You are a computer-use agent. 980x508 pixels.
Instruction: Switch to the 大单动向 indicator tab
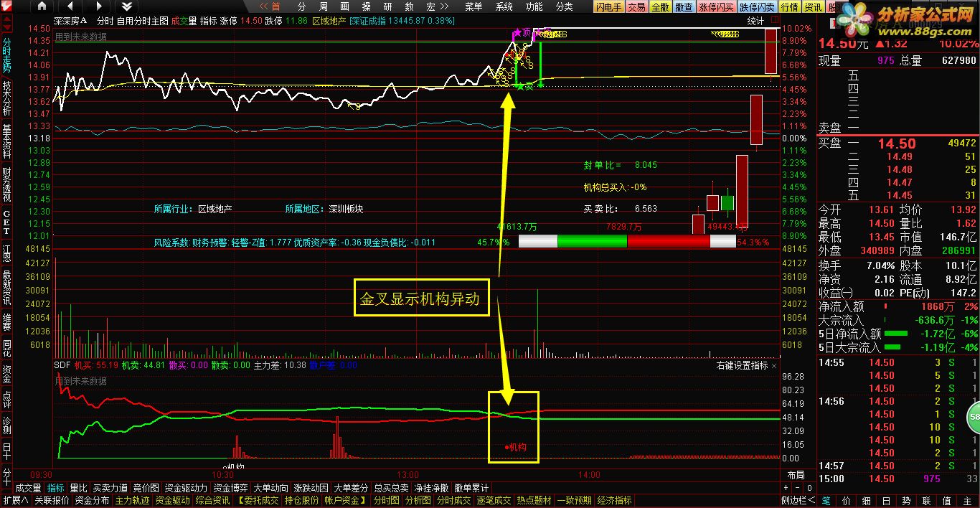[270, 488]
